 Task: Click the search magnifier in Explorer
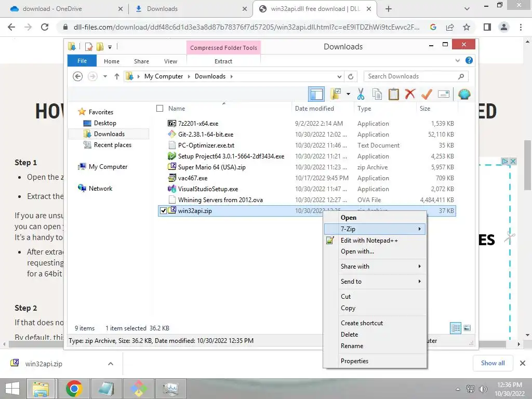[461, 76]
